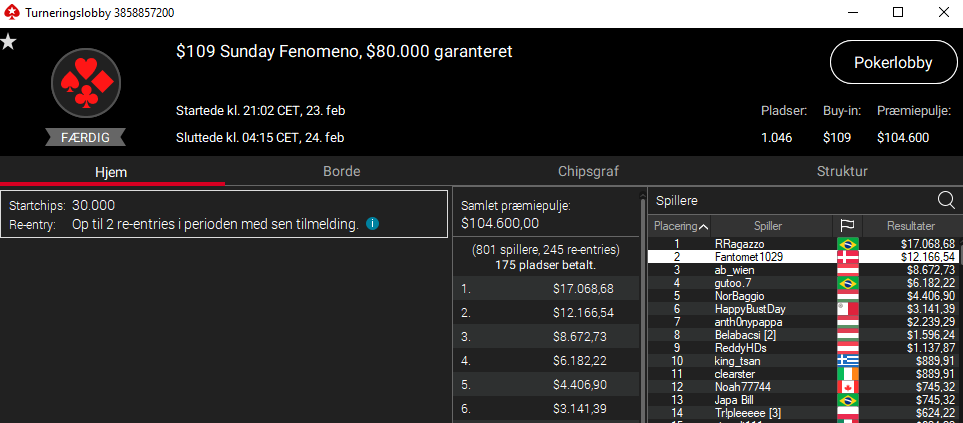Screen dimensions: 963x423
Task: Click the third place prize row
Action: [x=546, y=336]
